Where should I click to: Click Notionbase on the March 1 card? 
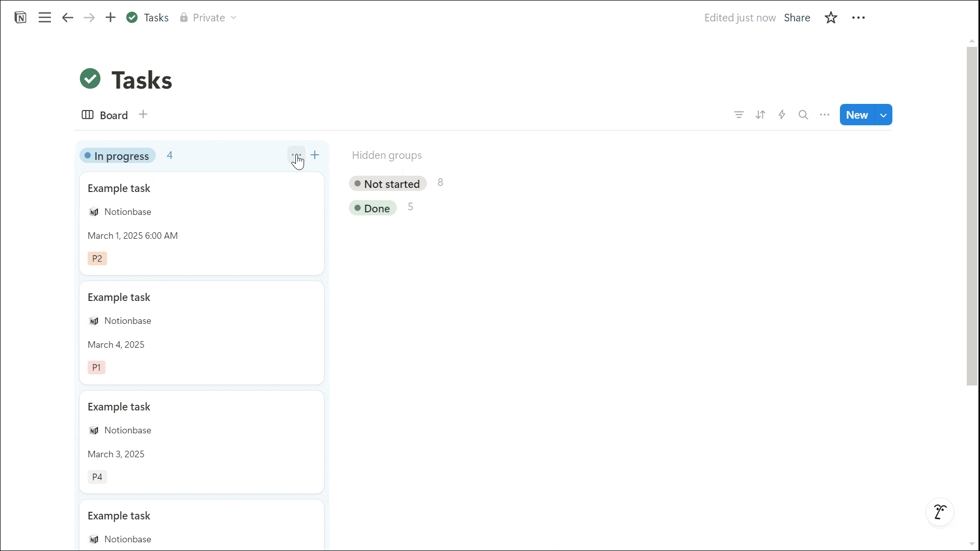pos(128,212)
